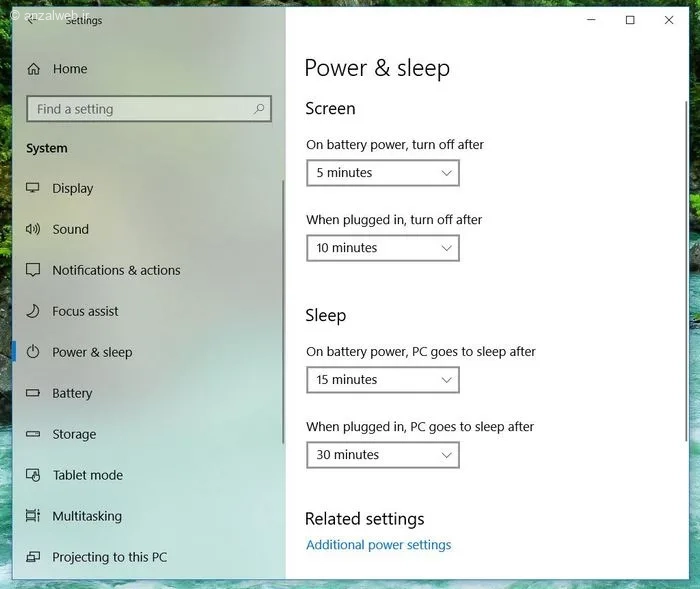Select Power & sleep in sidebar
Viewport: 700px width, 589px height.
tap(92, 352)
